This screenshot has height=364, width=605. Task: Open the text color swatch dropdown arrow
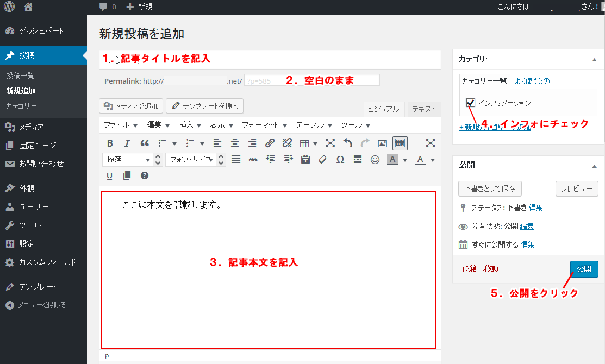click(433, 160)
